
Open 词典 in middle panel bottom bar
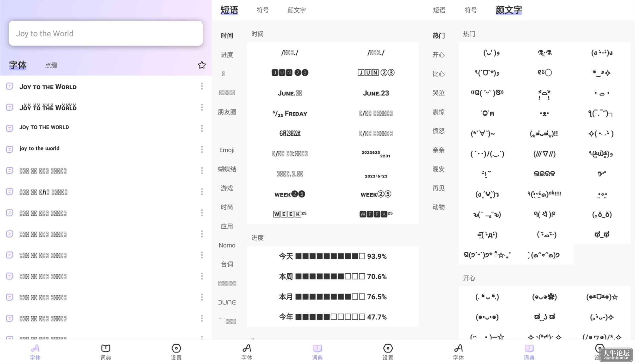pos(317,352)
